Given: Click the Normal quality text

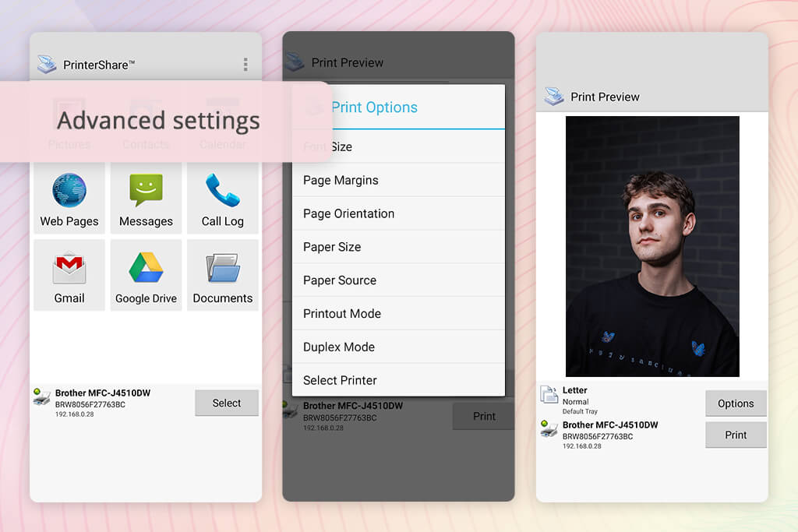Looking at the screenshot, I should [575, 402].
